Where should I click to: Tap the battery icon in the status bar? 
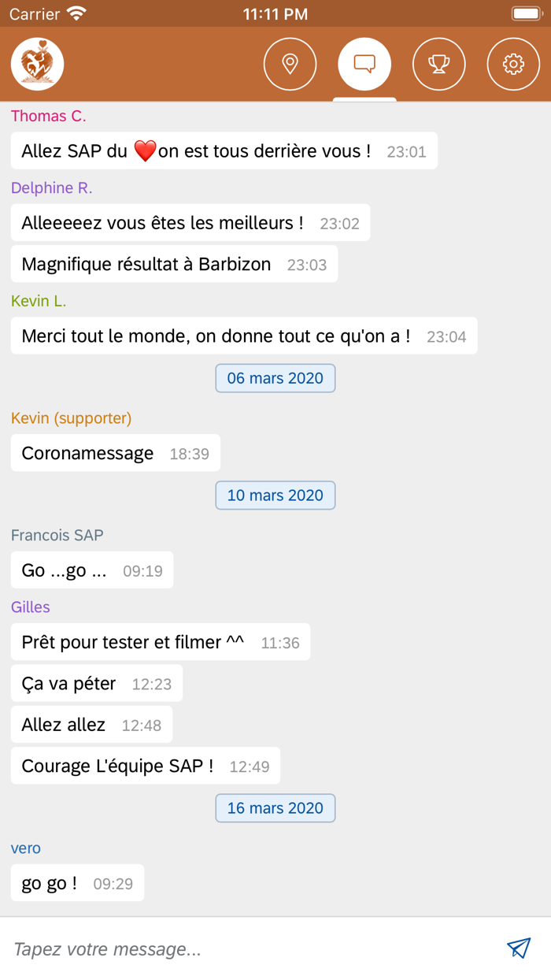click(526, 13)
